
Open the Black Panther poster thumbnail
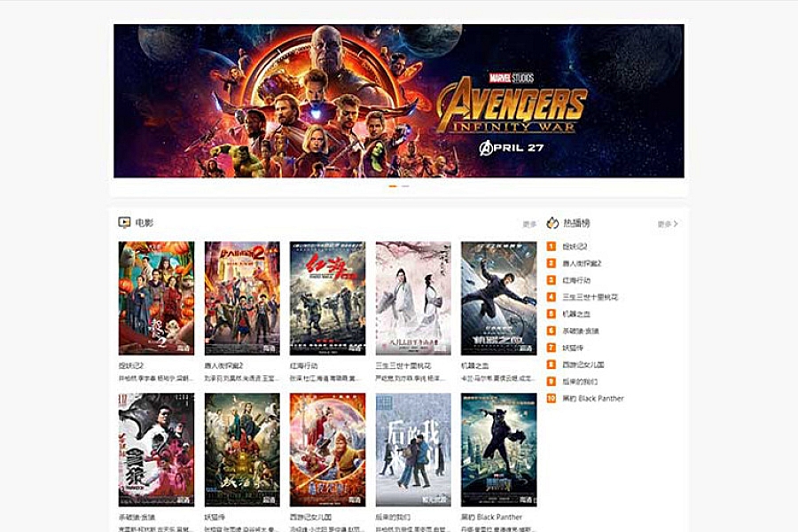coord(498,450)
